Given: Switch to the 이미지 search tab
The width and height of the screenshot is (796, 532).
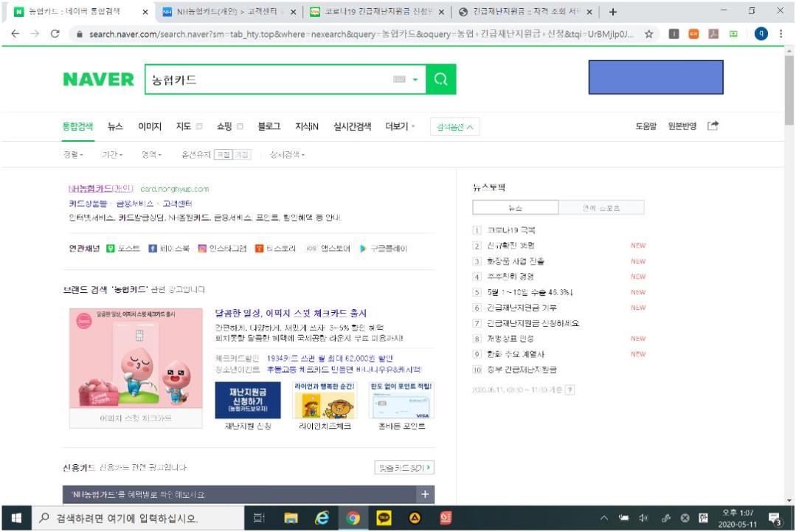Looking at the screenshot, I should (x=150, y=126).
